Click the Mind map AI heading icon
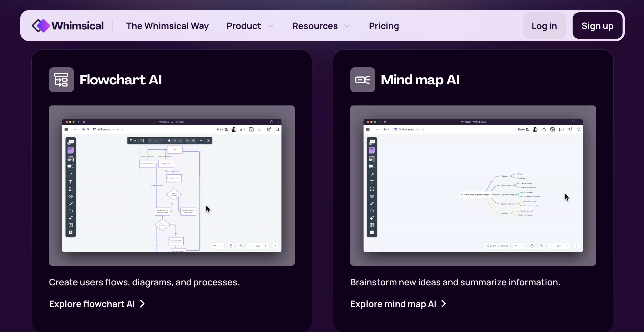The width and height of the screenshot is (644, 332). 363,80
